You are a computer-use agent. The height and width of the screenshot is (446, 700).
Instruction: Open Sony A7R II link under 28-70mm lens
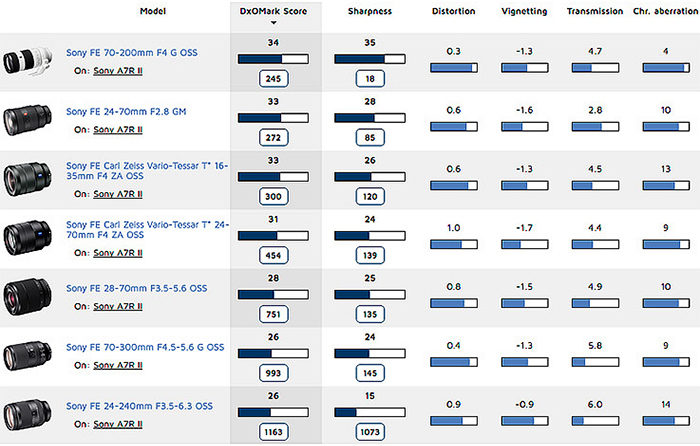coord(118,307)
